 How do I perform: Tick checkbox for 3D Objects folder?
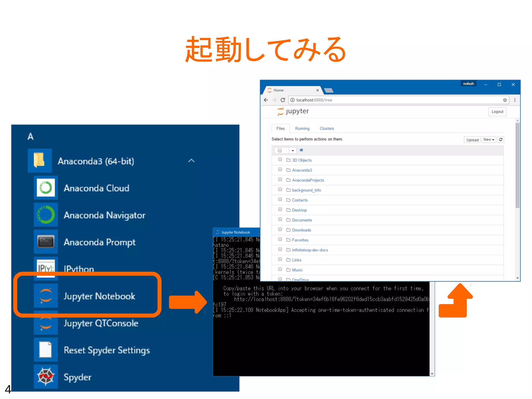(x=280, y=159)
